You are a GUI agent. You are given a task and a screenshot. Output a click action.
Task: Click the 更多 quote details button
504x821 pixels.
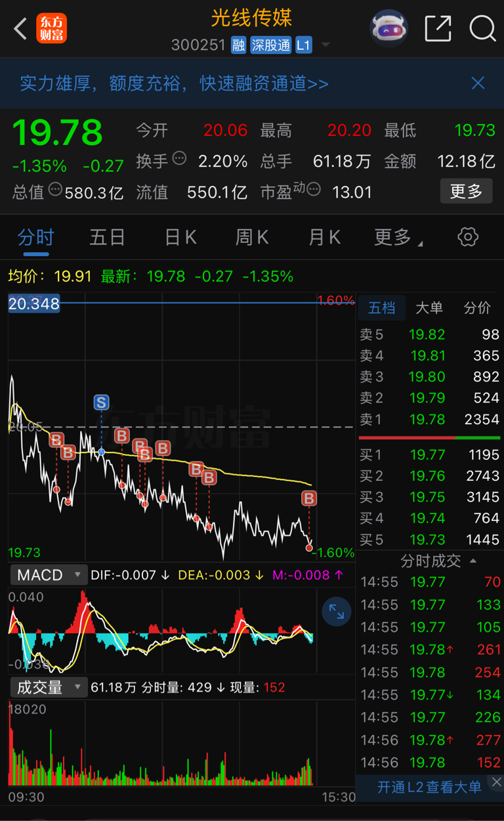[x=466, y=191]
